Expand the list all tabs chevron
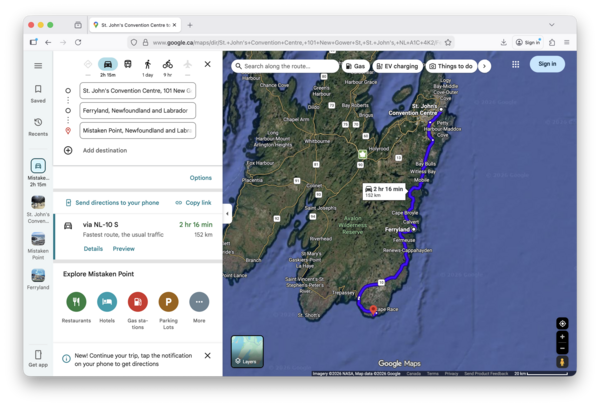This screenshot has width=600, height=407. [x=552, y=25]
